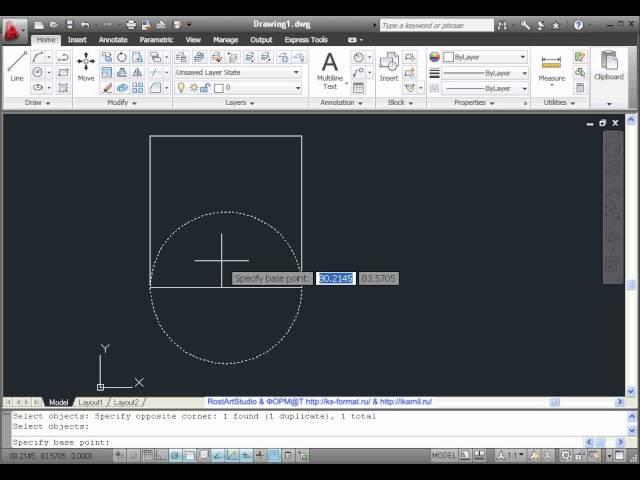Choose the Circle tool in Draw panel
Viewport: 640px width, 480px height.
coord(38,73)
